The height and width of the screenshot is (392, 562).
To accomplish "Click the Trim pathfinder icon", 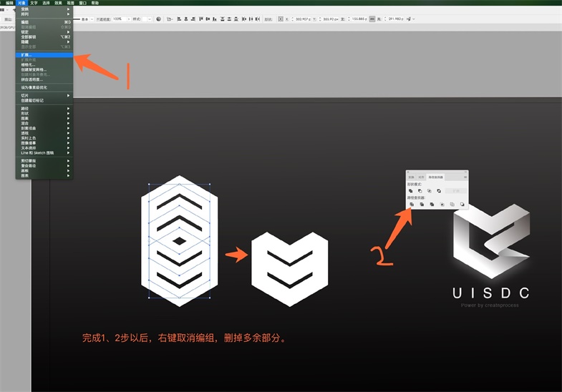I will [x=422, y=205].
